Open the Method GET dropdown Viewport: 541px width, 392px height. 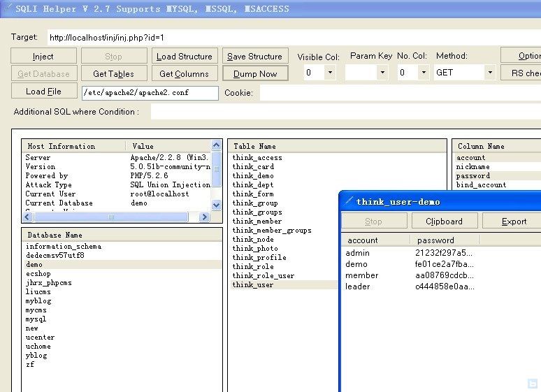point(490,73)
